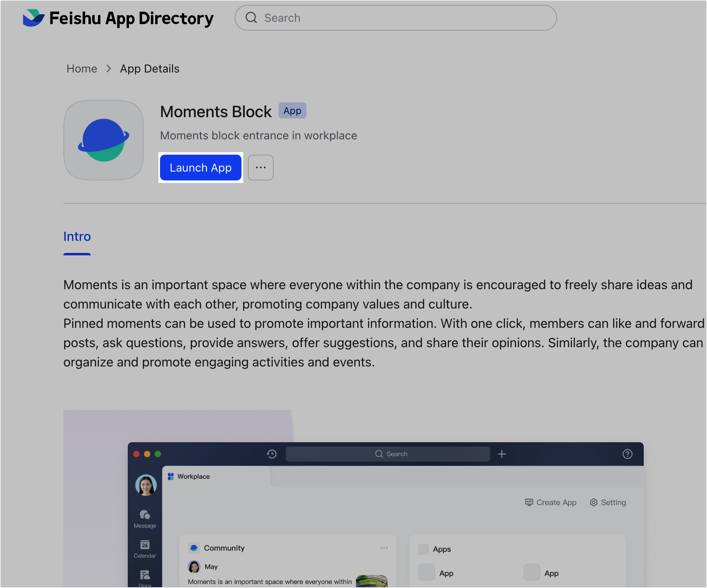Click the post image thumbnail in Community
Viewport: 707px width, 588px height.
point(372,581)
